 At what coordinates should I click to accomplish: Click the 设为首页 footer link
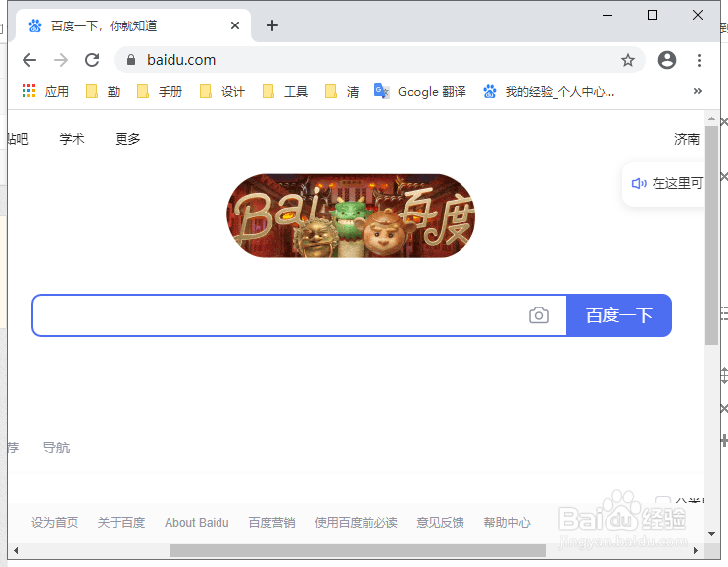[x=55, y=523]
